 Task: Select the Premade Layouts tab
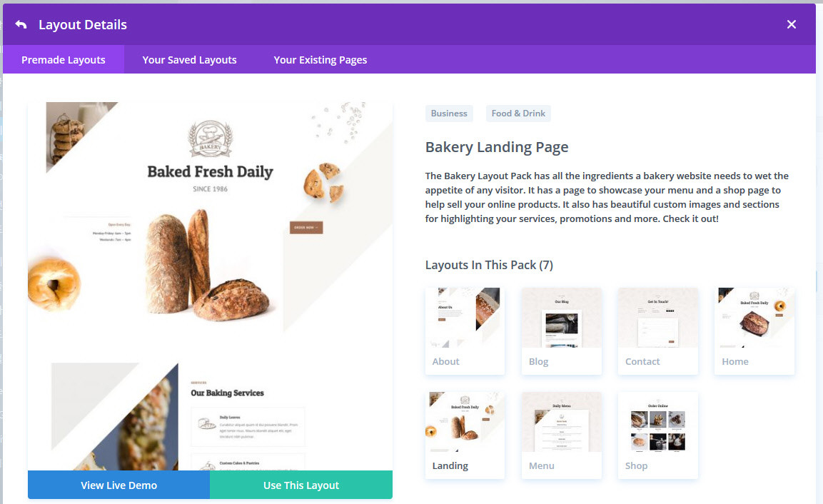64,60
